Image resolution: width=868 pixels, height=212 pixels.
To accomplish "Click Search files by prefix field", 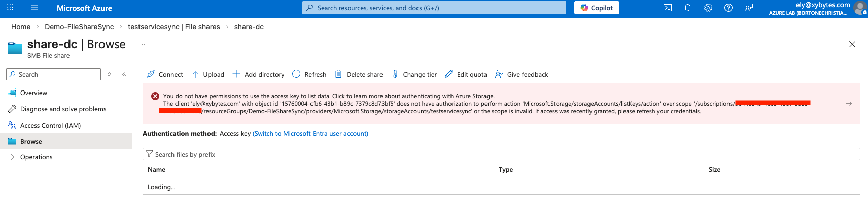I will pos(501,154).
